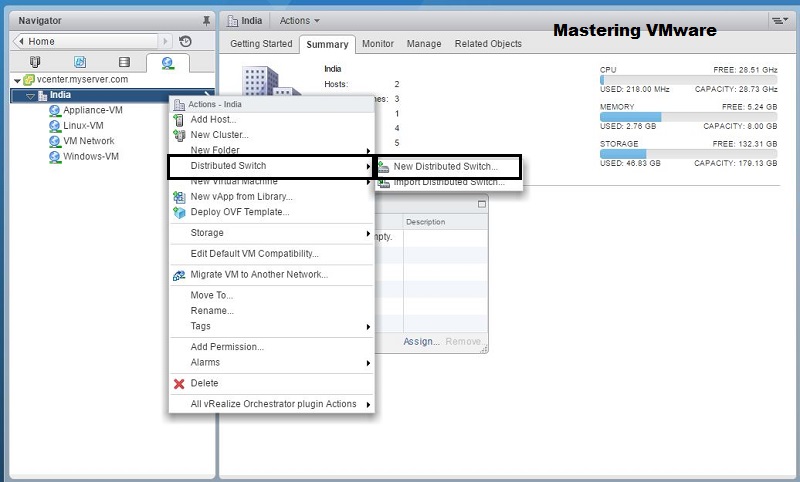Click the red Delete X icon

pyautogui.click(x=179, y=384)
